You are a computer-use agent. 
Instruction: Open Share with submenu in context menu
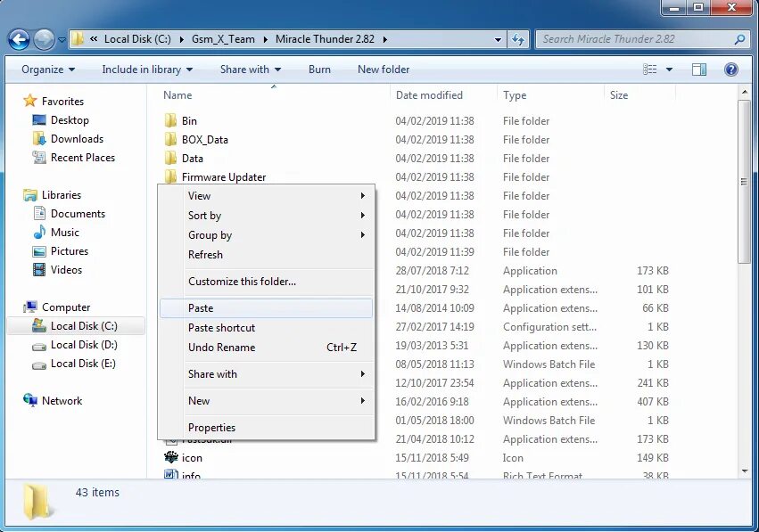tap(266, 374)
